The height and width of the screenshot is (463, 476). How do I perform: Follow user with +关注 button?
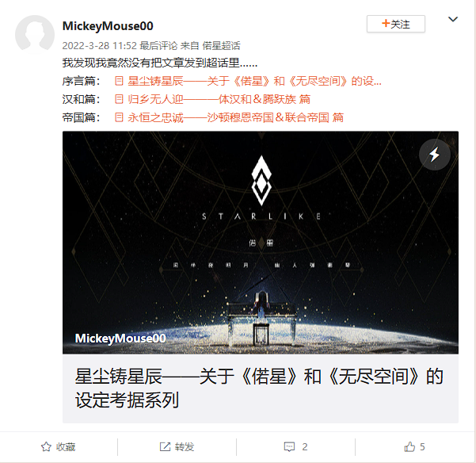(396, 24)
